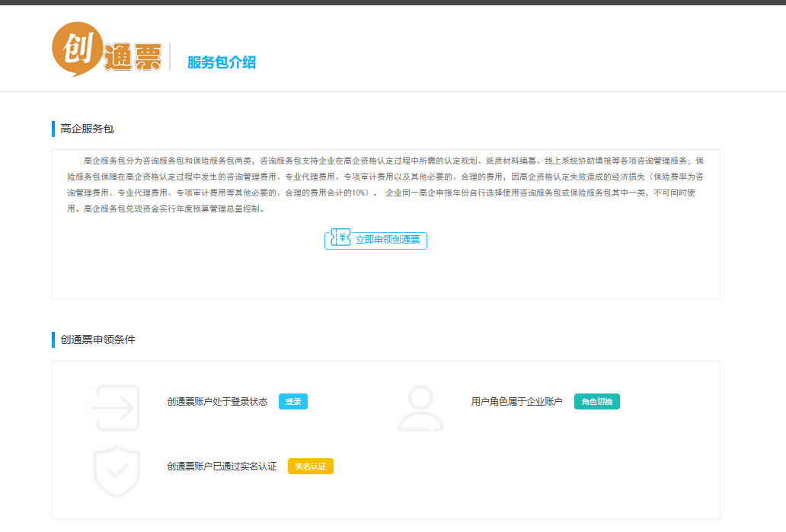786x532 pixels.
Task: Click the shield checkmark icon
Action: point(117,471)
